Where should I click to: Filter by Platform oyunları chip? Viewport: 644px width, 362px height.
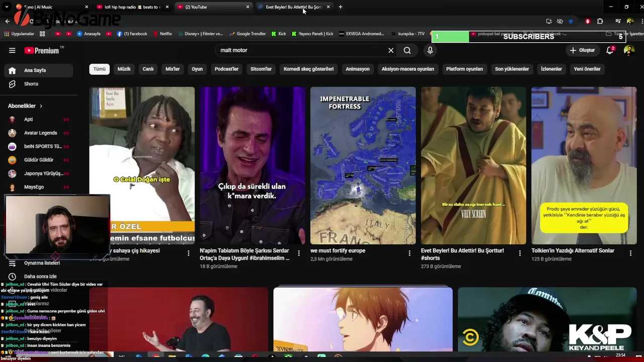point(464,69)
